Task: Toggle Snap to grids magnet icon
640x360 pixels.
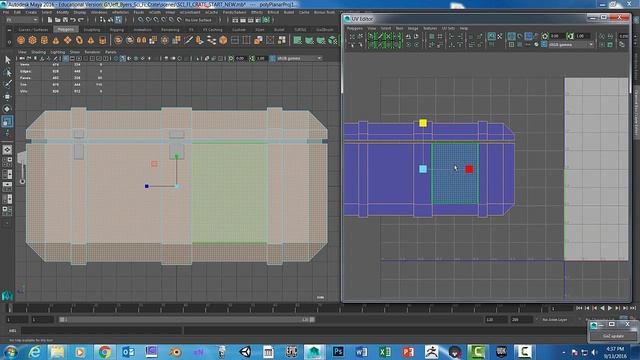Action: click(x=140, y=20)
